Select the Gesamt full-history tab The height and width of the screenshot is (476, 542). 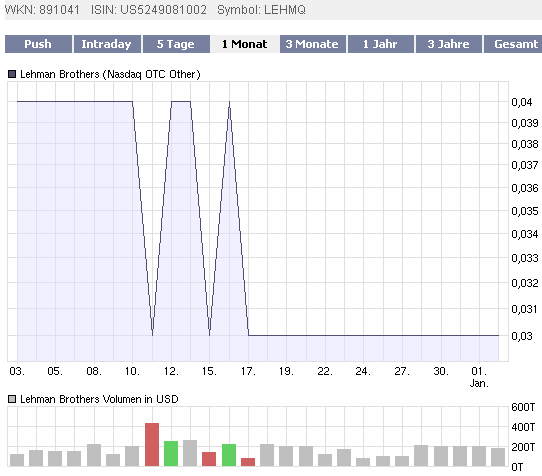[x=513, y=44]
